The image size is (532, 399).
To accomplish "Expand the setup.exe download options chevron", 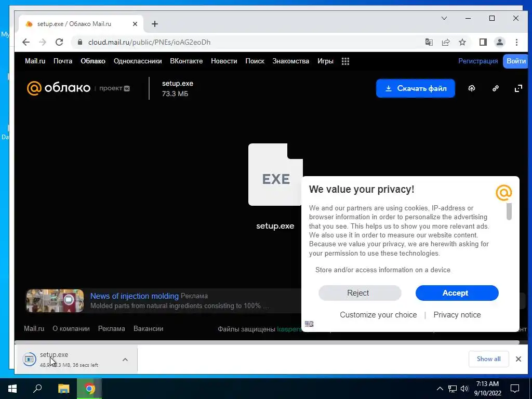I will tap(125, 360).
